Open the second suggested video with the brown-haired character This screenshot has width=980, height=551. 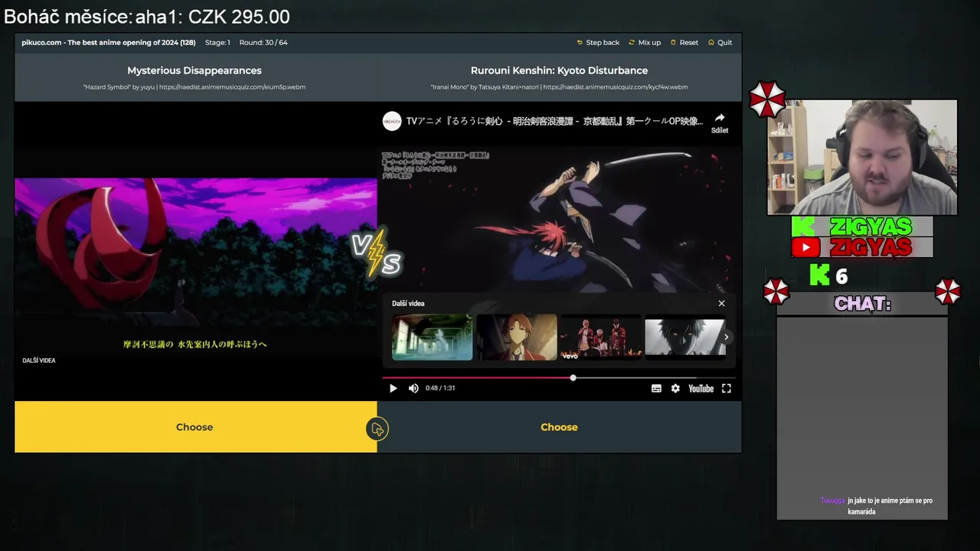point(517,337)
